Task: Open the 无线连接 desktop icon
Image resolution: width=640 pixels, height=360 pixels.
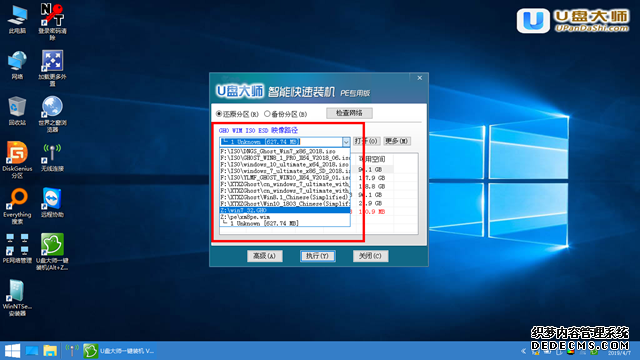Action: [52, 157]
